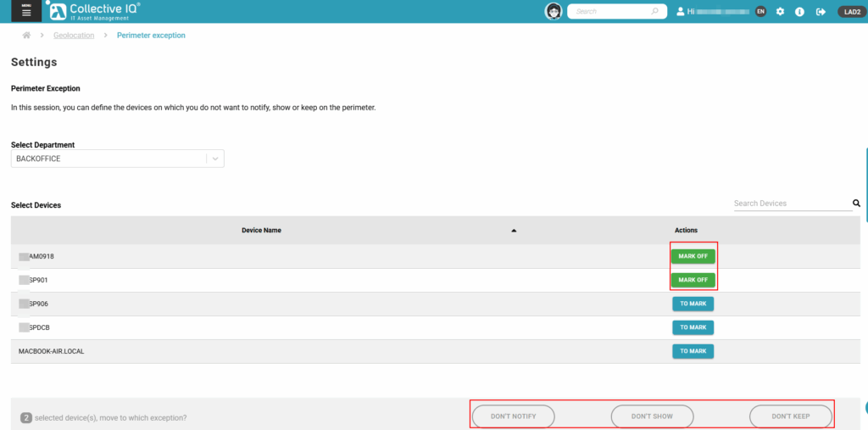Expand the Select Department dropdown
This screenshot has height=430, width=868.
tap(215, 159)
